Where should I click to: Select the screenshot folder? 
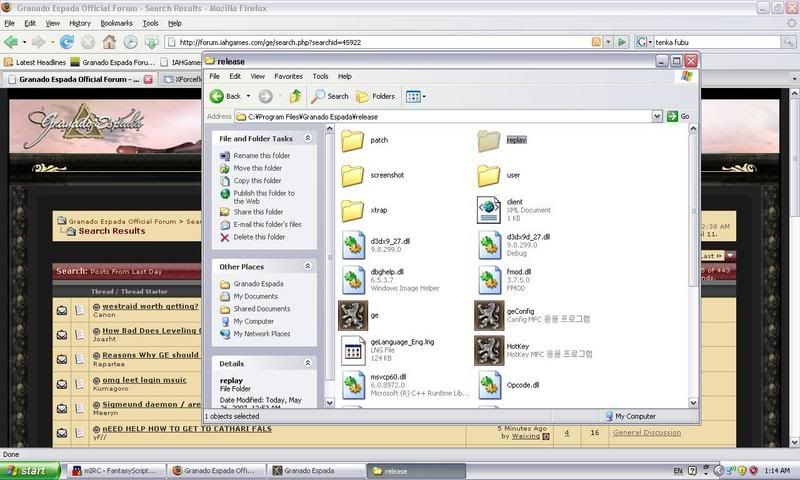(x=372, y=175)
